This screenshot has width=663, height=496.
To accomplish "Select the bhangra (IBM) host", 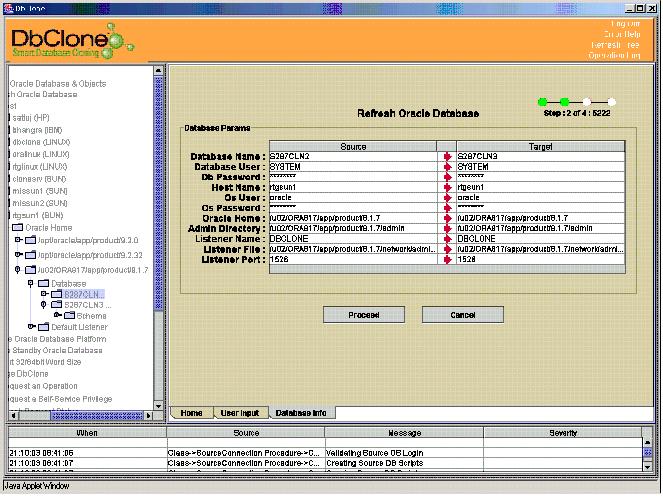I will pyautogui.click(x=37, y=130).
